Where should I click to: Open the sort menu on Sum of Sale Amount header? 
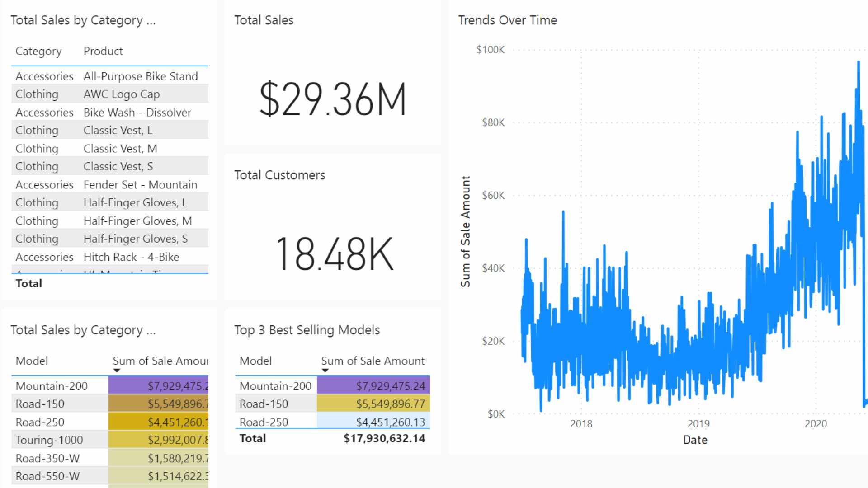[x=373, y=361]
